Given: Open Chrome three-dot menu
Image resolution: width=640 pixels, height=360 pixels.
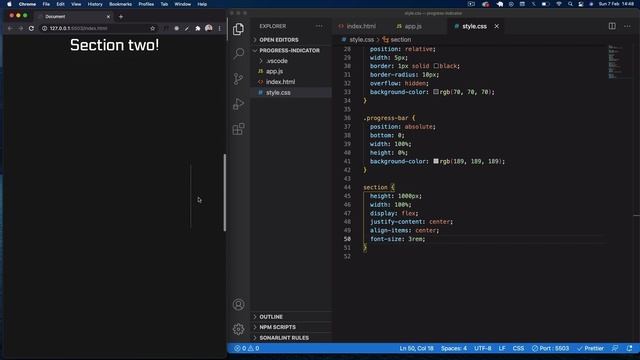Looking at the screenshot, I should coord(220,28).
